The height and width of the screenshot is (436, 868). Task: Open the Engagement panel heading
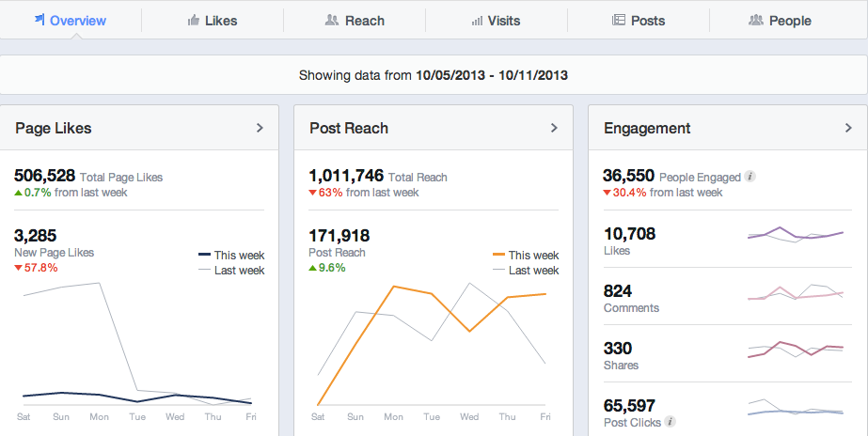[647, 129]
